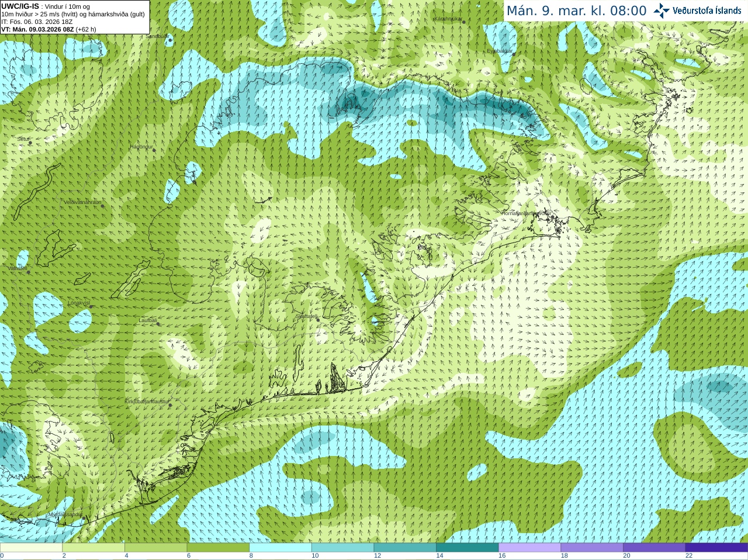Select the Lónakvísl station label

click(x=78, y=303)
